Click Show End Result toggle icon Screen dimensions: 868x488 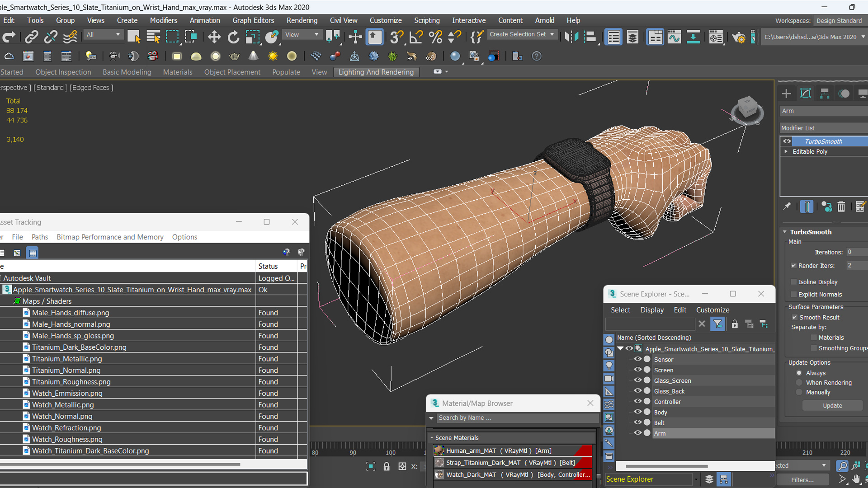[x=807, y=206]
